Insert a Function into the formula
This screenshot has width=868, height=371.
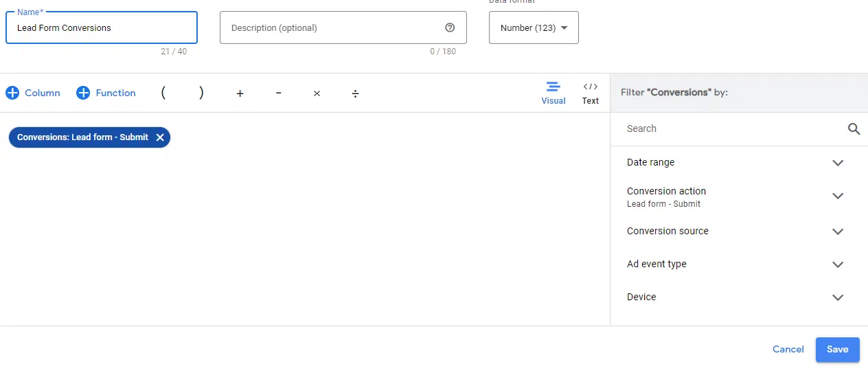pos(106,93)
